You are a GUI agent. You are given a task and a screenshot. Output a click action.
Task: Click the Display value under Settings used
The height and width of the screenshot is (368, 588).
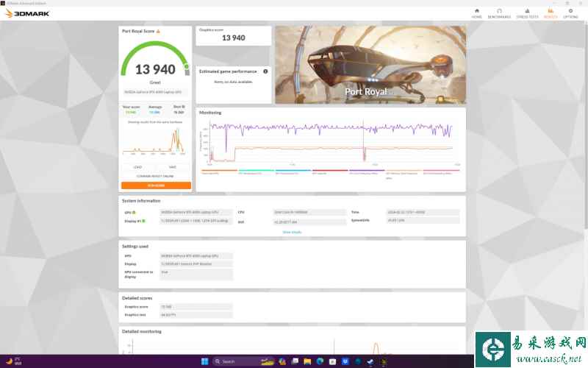tap(196, 264)
